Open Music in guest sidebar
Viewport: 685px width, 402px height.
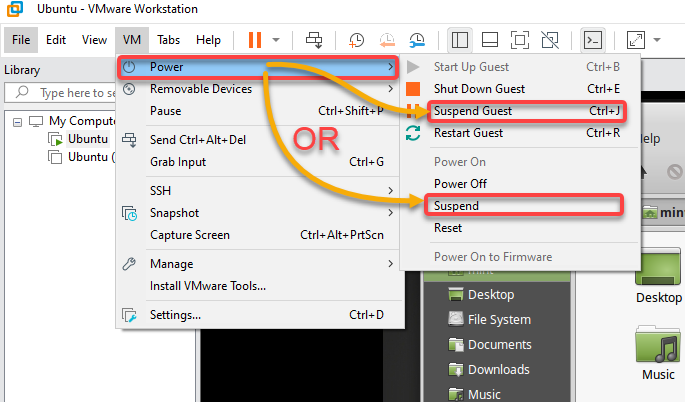(x=484, y=394)
